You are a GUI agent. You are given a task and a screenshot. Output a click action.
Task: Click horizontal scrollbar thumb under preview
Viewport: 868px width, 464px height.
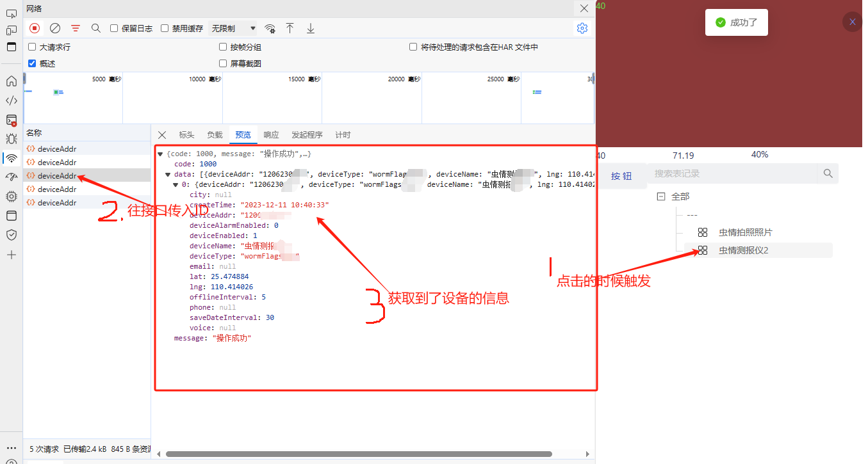point(359,454)
